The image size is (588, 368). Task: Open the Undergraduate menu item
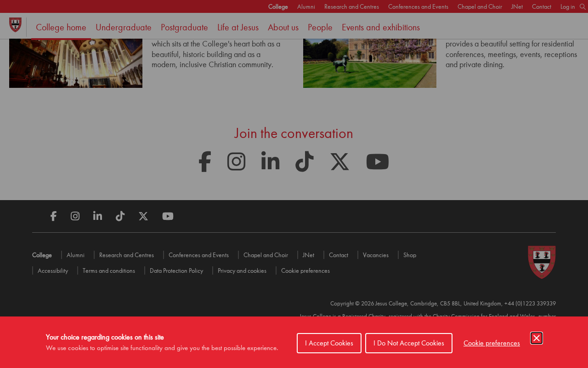tap(124, 27)
